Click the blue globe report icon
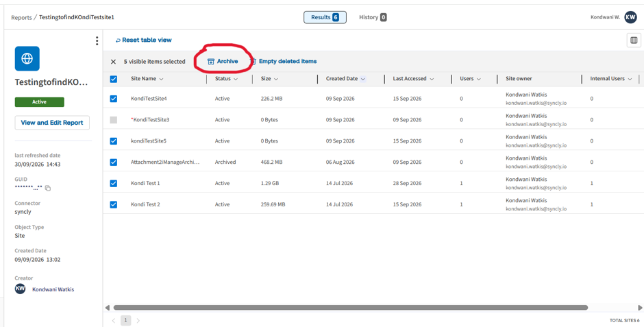 pyautogui.click(x=27, y=58)
